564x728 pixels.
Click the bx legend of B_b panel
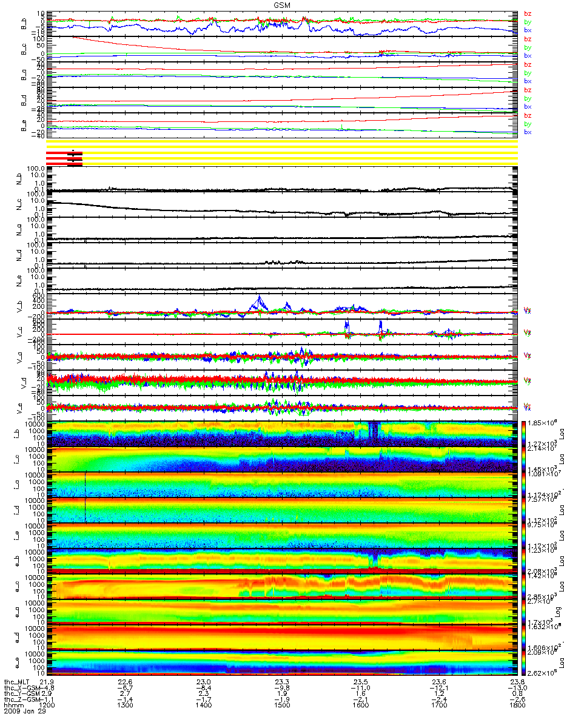[x=528, y=30]
